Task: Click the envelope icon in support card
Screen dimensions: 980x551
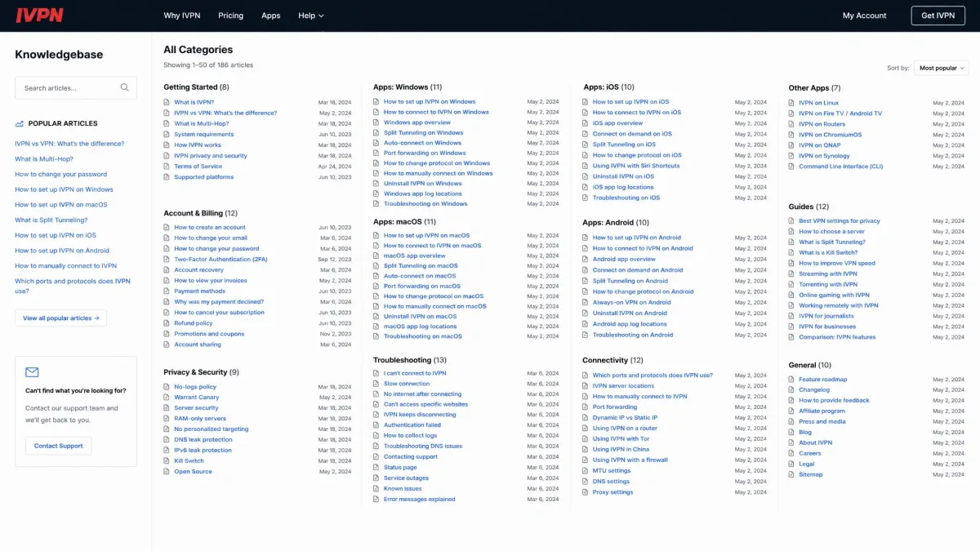Action: coord(32,372)
